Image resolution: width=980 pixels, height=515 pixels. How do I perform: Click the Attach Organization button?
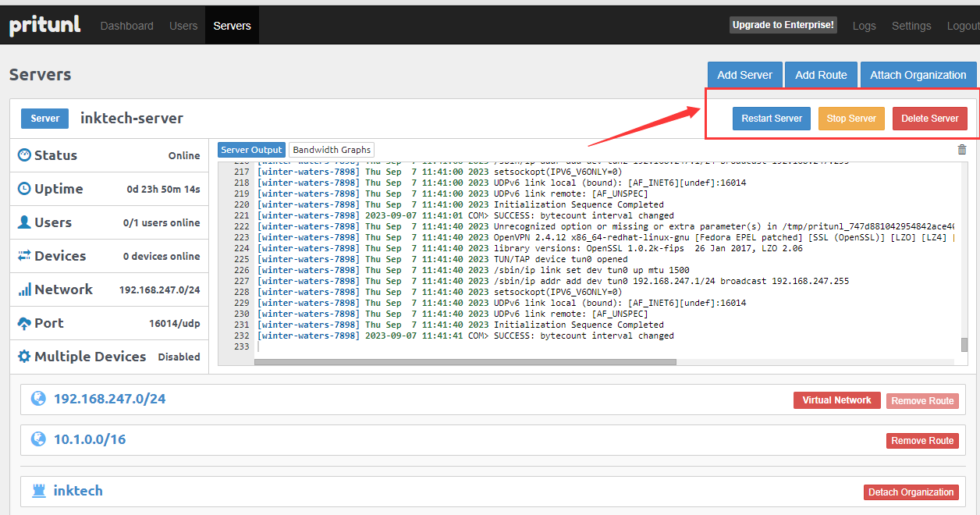[918, 75]
